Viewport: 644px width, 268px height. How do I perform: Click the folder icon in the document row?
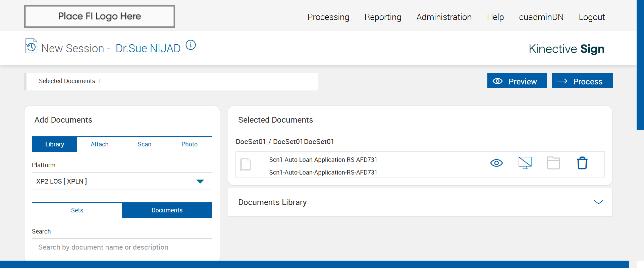[553, 163]
